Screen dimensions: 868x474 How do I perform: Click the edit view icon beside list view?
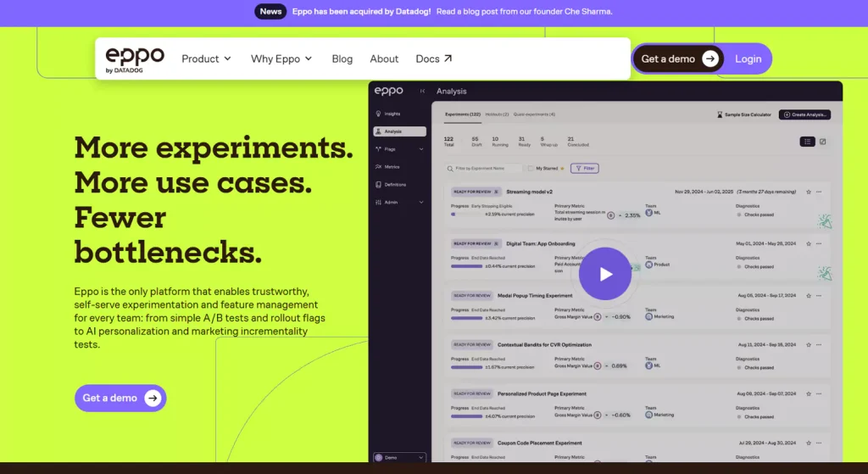point(823,142)
